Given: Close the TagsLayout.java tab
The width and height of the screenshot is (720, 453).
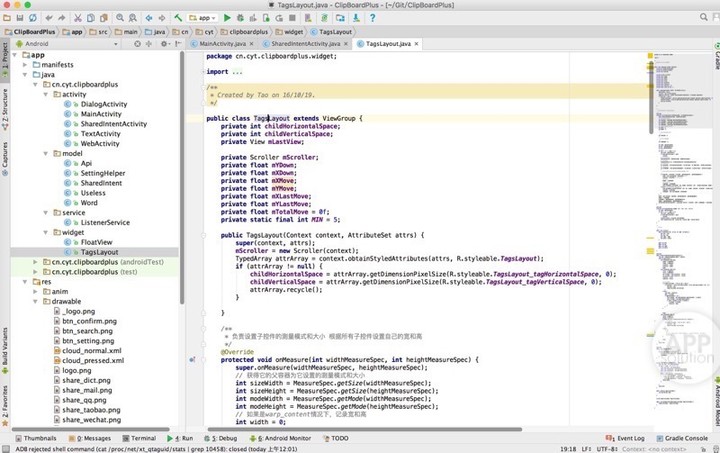Looking at the screenshot, I should (416, 44).
